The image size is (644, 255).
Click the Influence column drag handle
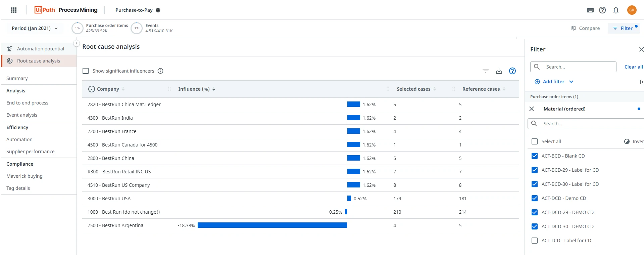pos(388,89)
